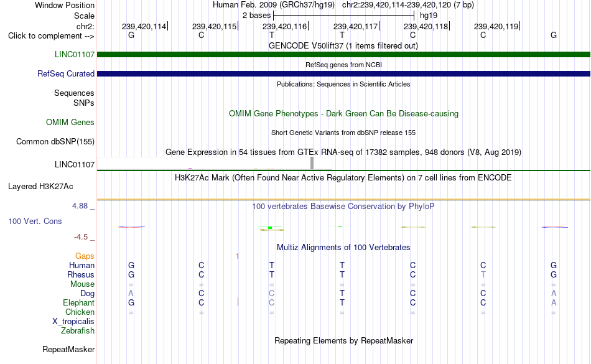Open the RefSeq Curated track label
591x364 pixels.
pos(65,74)
